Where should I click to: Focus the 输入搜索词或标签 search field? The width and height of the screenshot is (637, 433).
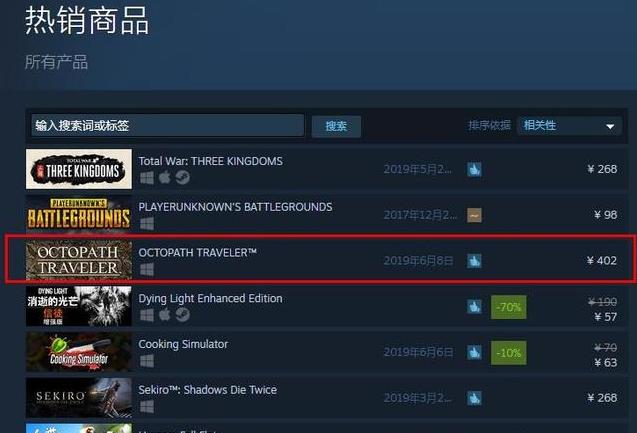167,126
